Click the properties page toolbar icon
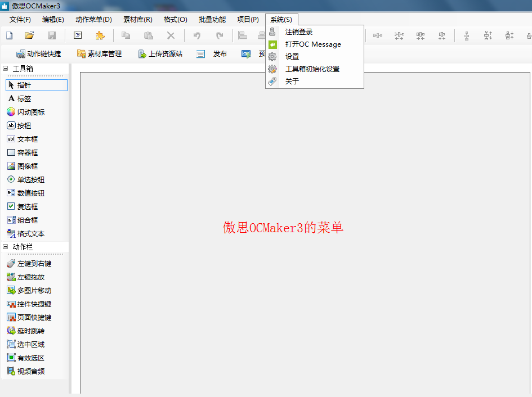The image size is (532, 397). click(x=78, y=35)
